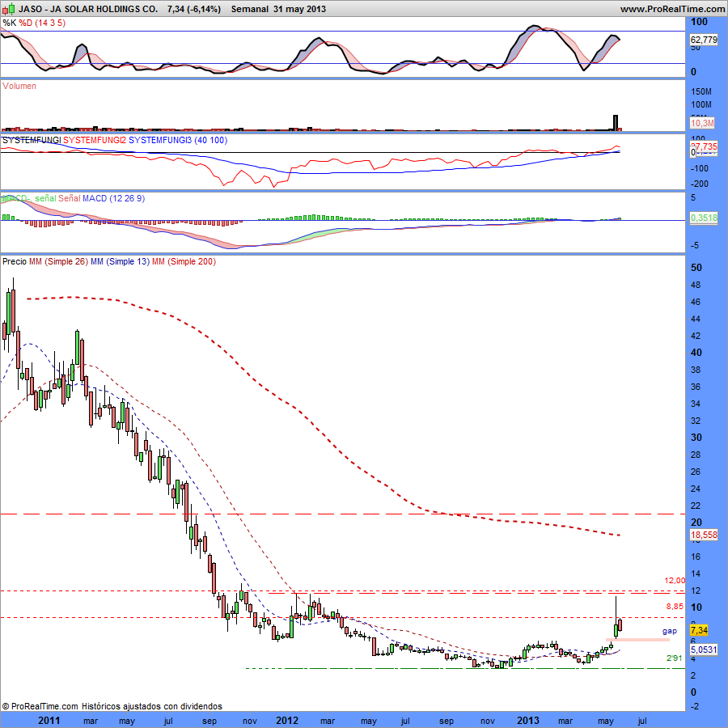Click the 31 may 2013 date label

(x=299, y=9)
